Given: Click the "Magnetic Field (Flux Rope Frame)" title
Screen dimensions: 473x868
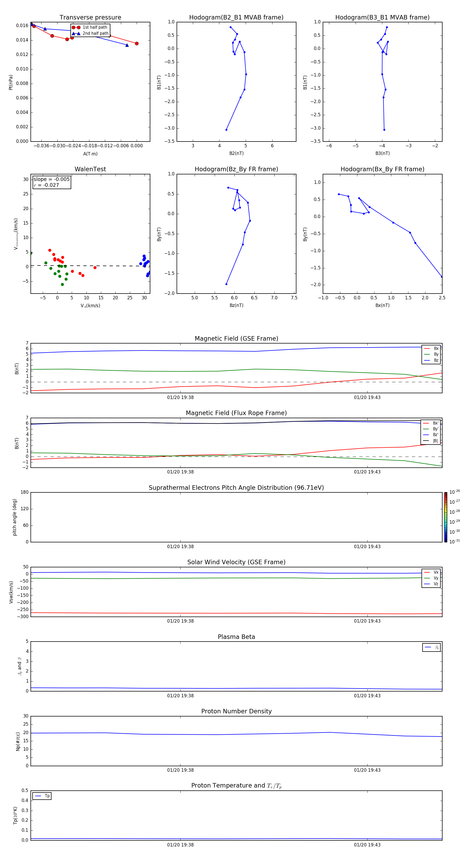Looking at the screenshot, I should [x=236, y=413].
